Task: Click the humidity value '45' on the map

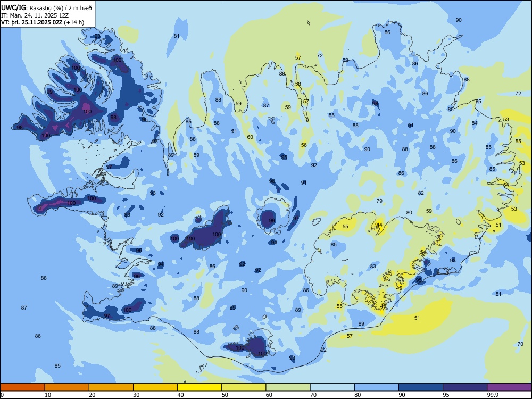Action: pos(399,288)
